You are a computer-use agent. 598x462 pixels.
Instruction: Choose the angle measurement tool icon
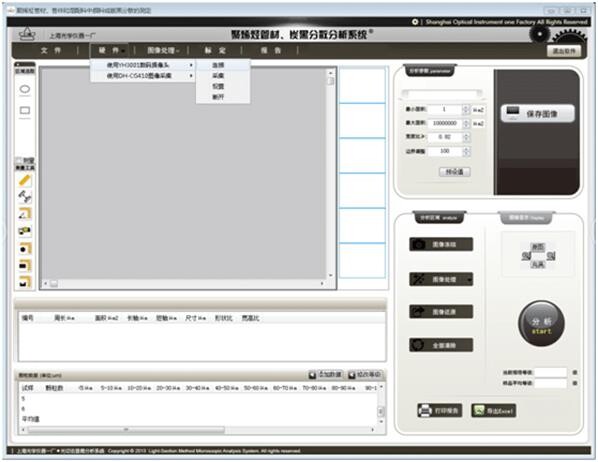25,214
